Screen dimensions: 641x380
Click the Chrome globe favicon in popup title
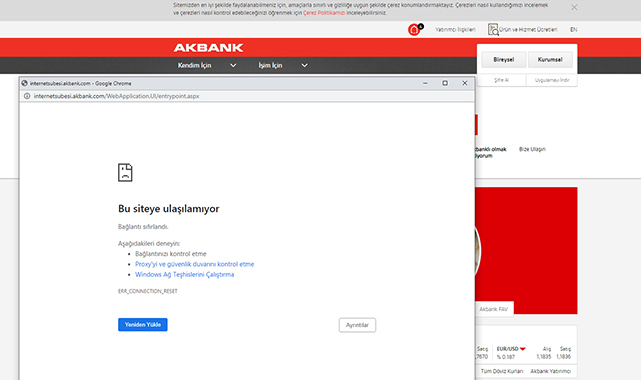[25, 83]
